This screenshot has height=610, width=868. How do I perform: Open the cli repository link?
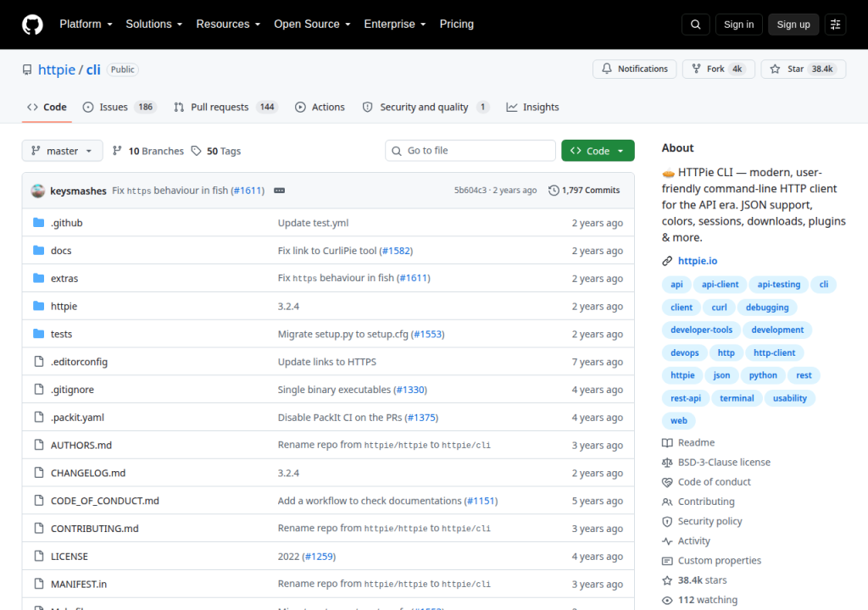pos(93,69)
